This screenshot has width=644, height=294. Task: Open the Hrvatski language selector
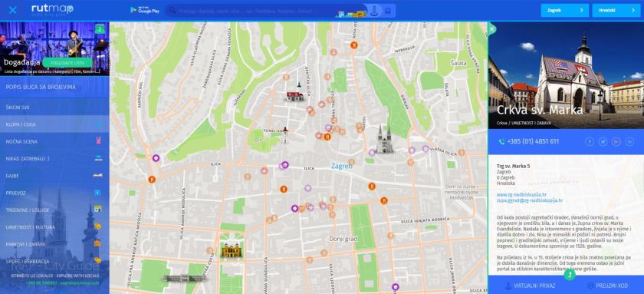point(616,10)
